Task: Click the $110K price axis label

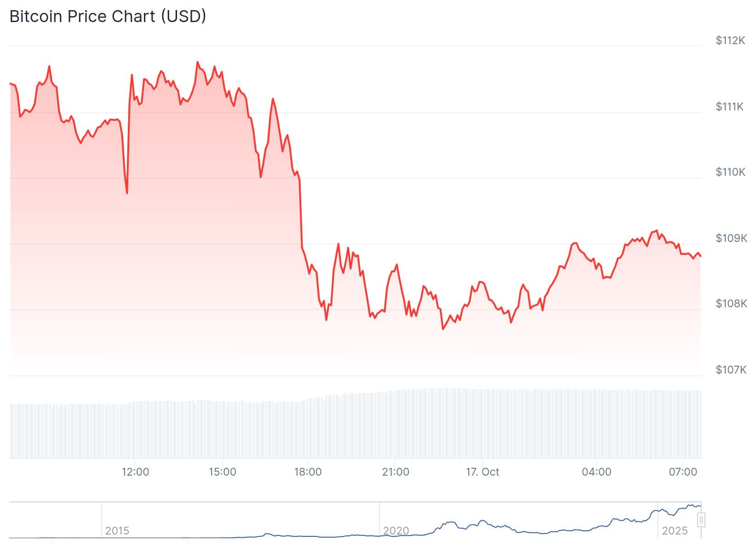Action: point(730,172)
